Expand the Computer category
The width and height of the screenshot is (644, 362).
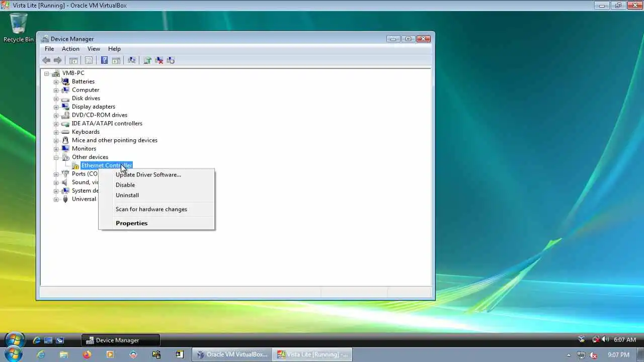coord(56,90)
